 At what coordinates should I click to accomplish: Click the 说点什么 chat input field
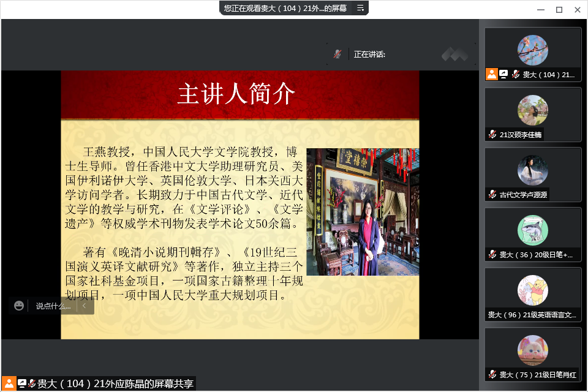pos(53,306)
